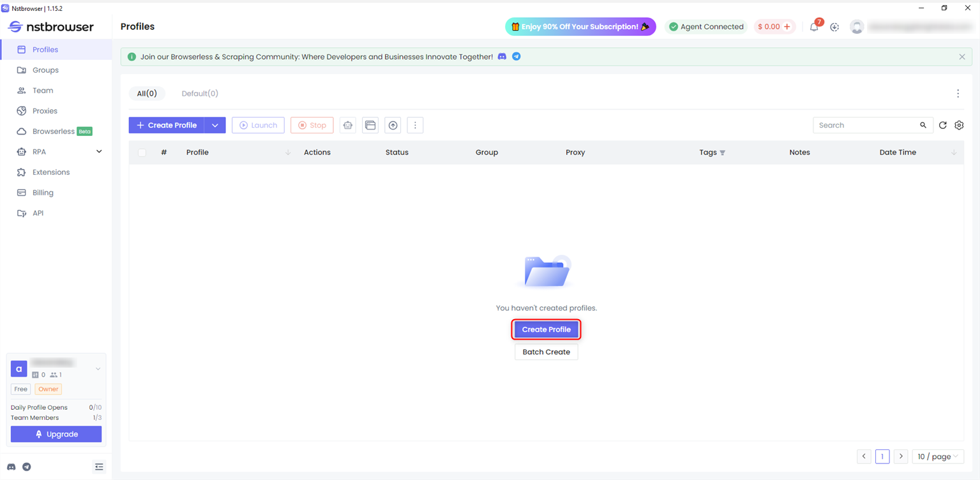Click the Launch button
Image resolution: width=980 pixels, height=480 pixels.
pos(258,126)
